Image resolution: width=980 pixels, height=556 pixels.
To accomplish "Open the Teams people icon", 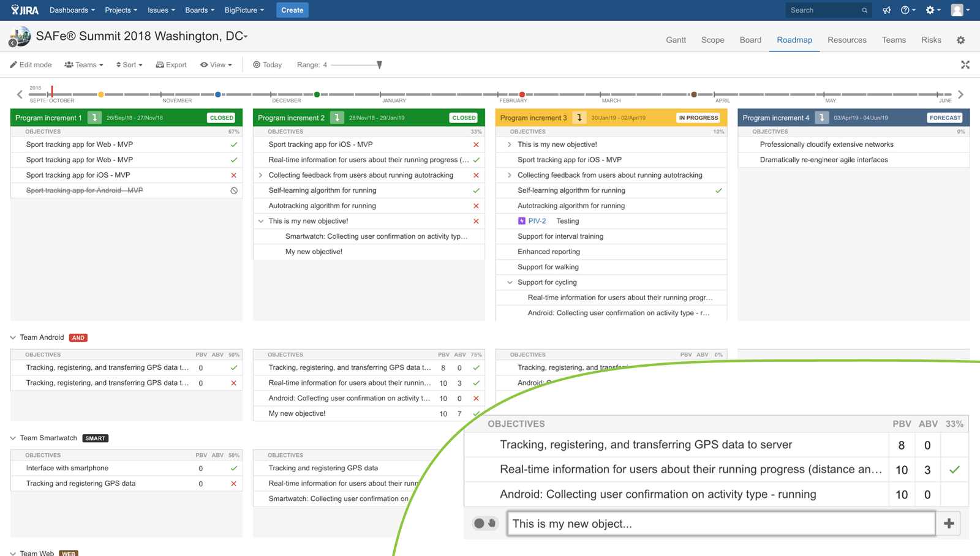I will pos(69,64).
